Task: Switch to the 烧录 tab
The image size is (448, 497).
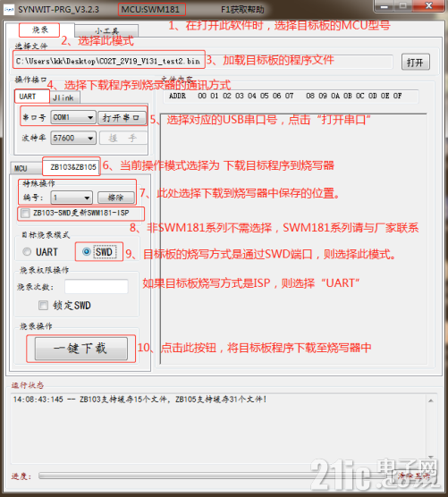Action: coord(39,29)
